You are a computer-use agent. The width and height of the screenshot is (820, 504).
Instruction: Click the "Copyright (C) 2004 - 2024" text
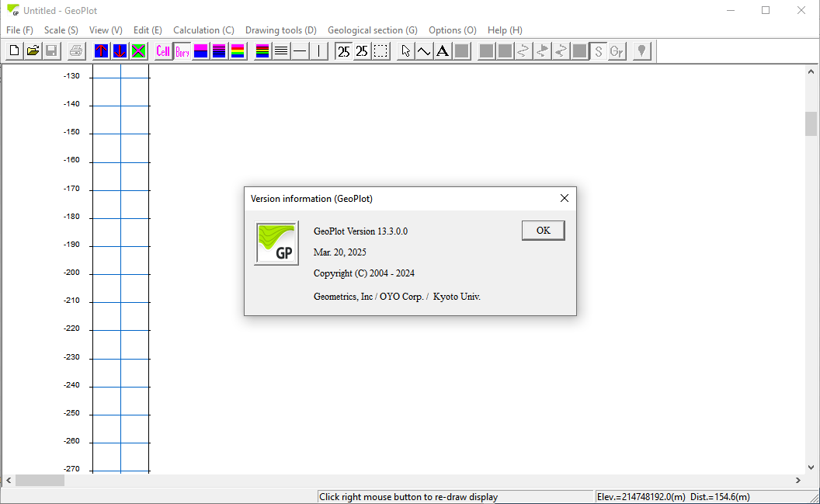pyautogui.click(x=364, y=273)
